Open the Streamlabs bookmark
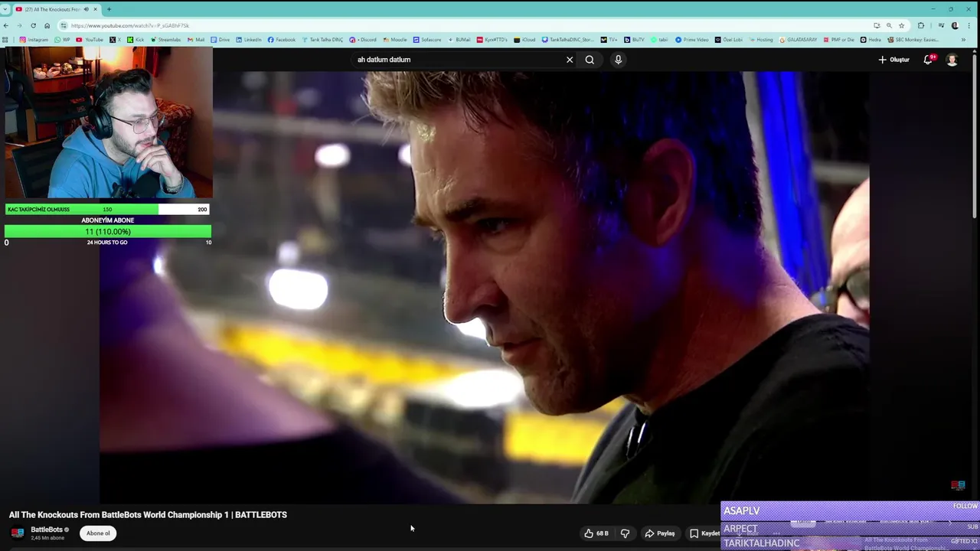Image resolution: width=980 pixels, height=551 pixels. click(x=165, y=40)
